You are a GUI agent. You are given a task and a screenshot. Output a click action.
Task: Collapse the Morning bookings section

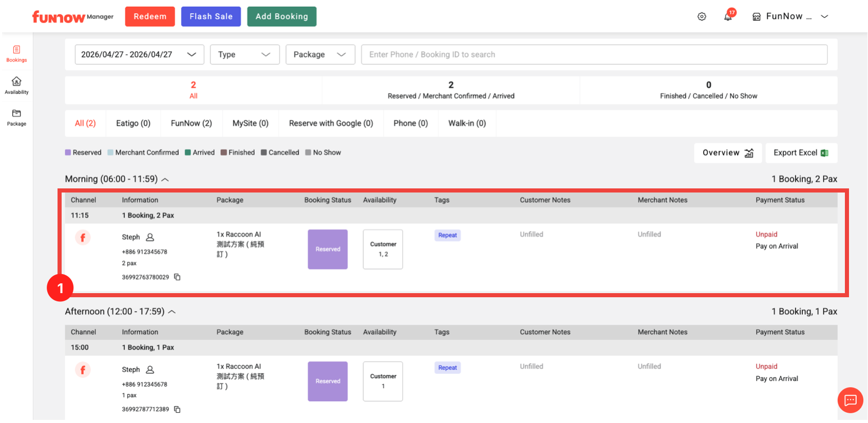click(x=165, y=180)
